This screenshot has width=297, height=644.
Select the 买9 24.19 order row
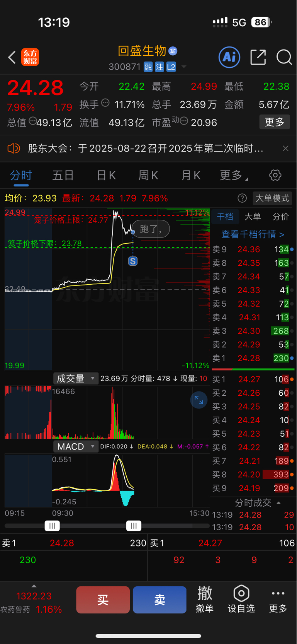click(x=253, y=488)
